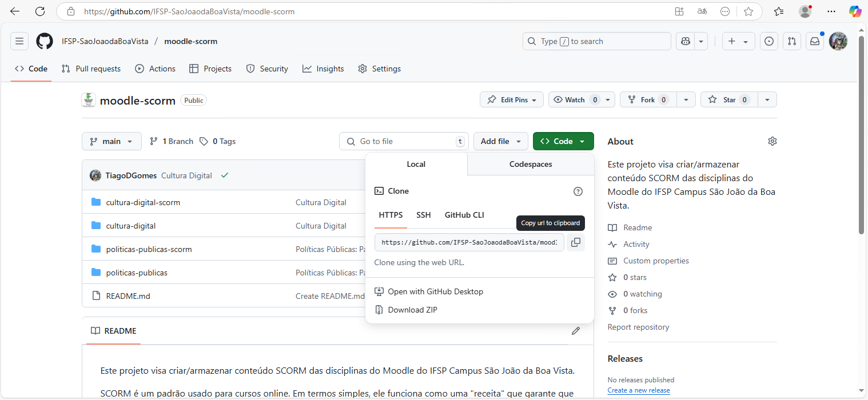Fork the repository
This screenshot has height=400, width=868.
pyautogui.click(x=648, y=99)
